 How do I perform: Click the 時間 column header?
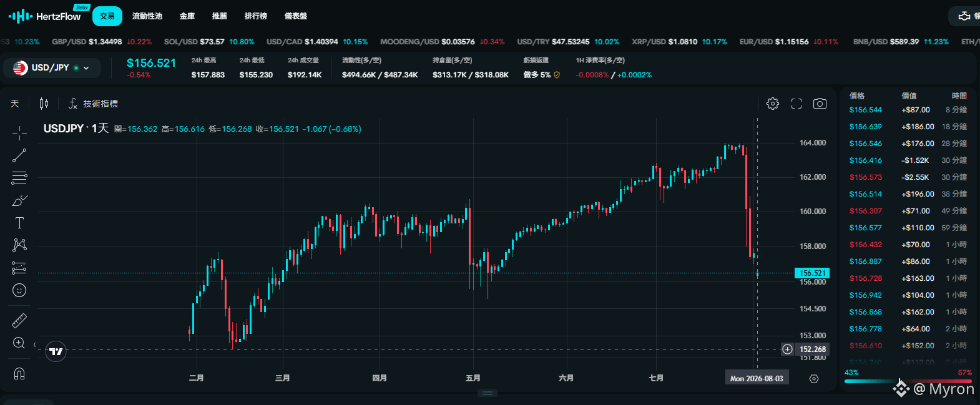pyautogui.click(x=959, y=96)
